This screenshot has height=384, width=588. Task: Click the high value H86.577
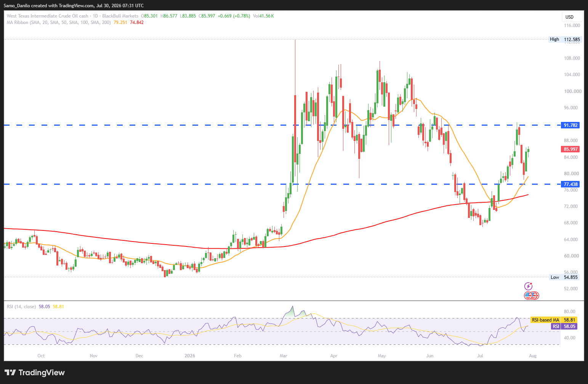click(169, 16)
